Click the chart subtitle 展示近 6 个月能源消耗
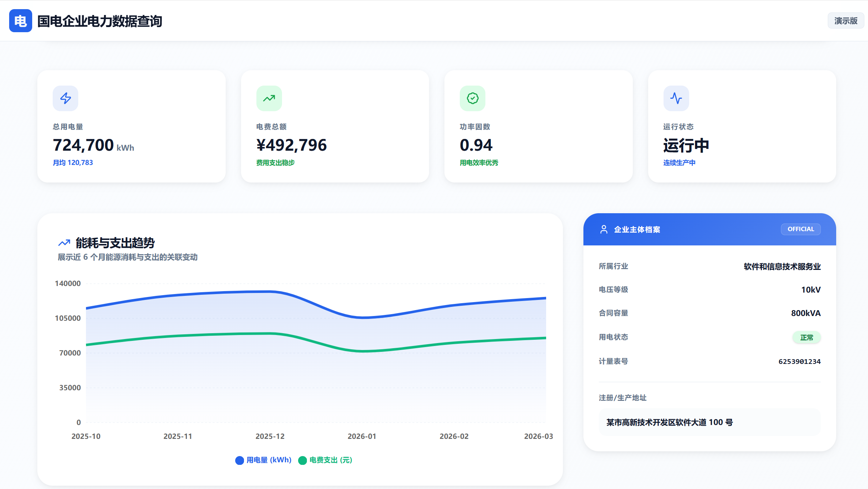This screenshot has width=868, height=489. click(128, 257)
